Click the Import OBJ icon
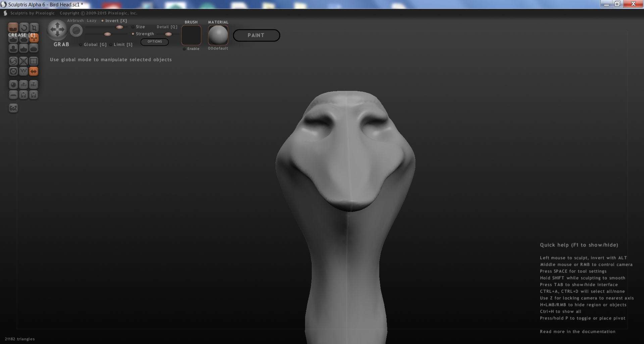This screenshot has height=344, width=644. pyautogui.click(x=23, y=84)
